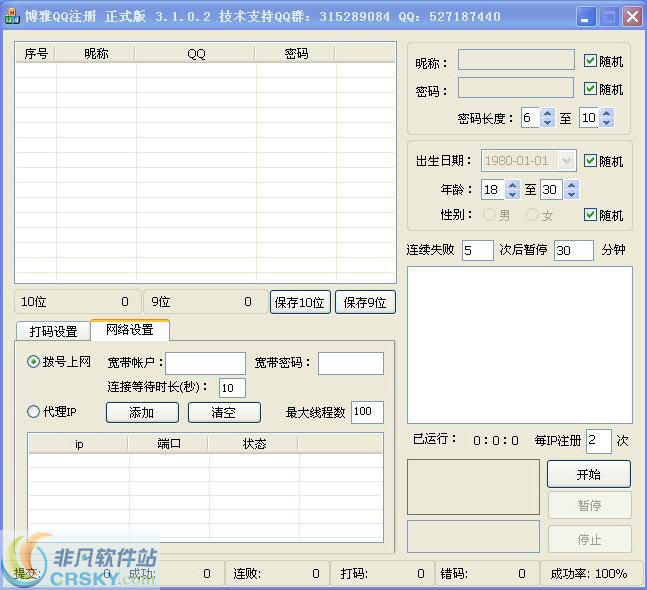Screen dimensions: 647x590
Task: Click 连续失败 count field
Action: click(477, 250)
